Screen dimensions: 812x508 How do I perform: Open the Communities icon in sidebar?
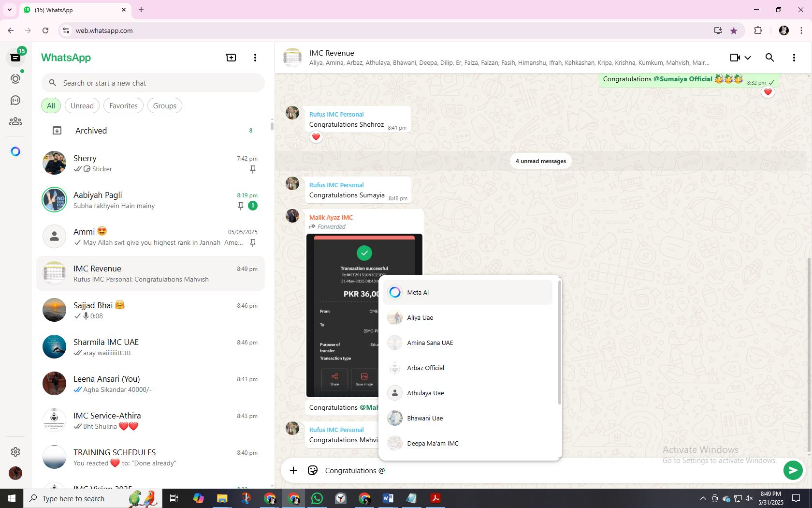click(15, 121)
